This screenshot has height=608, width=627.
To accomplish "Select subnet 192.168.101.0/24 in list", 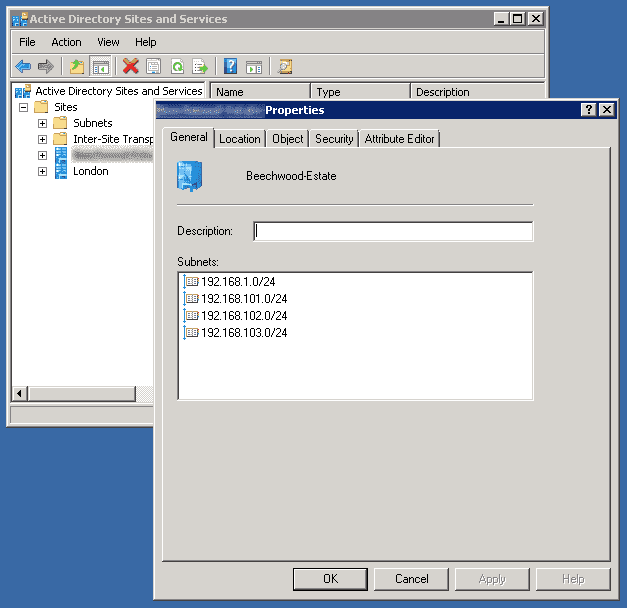I will click(244, 298).
